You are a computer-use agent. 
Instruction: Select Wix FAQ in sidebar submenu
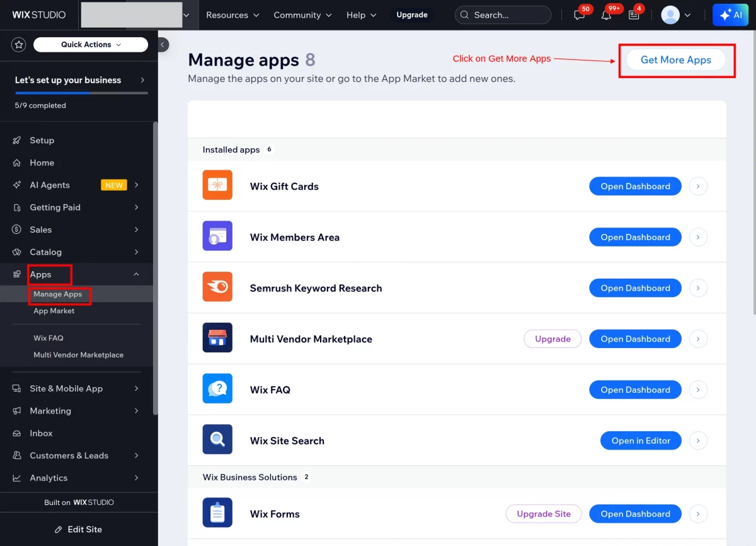click(x=49, y=338)
